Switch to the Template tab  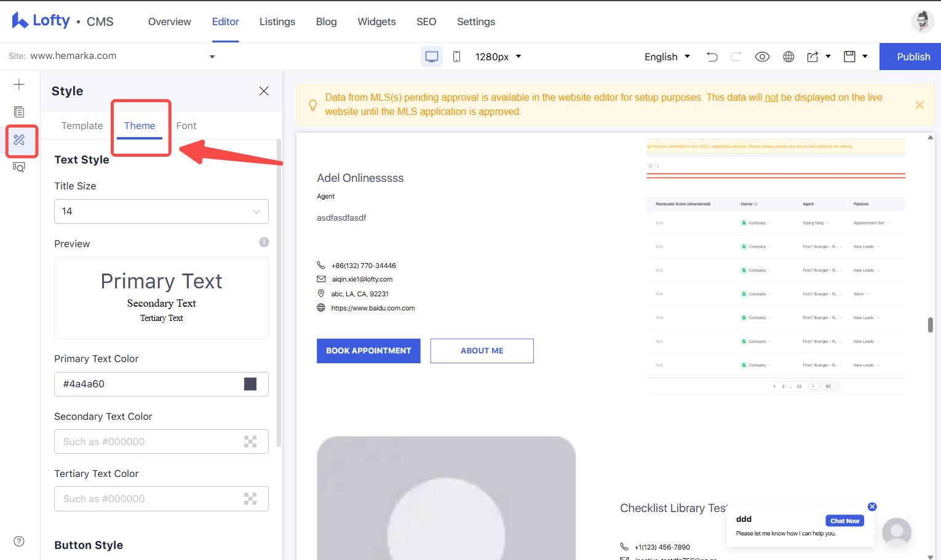82,125
